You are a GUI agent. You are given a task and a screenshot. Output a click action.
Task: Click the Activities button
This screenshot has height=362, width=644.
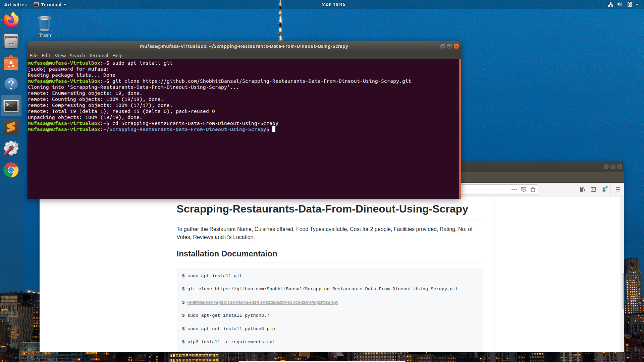click(x=15, y=4)
